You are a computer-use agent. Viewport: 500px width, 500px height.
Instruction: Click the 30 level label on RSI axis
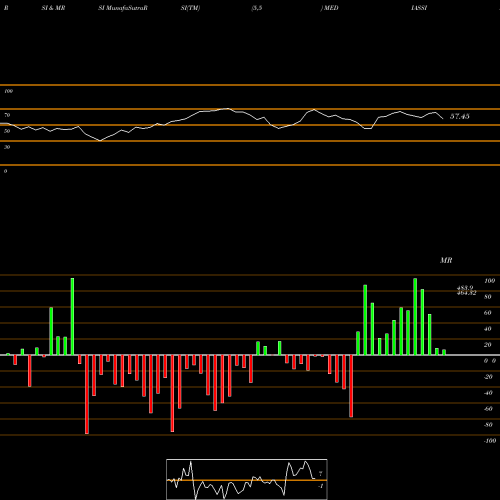click(7, 147)
